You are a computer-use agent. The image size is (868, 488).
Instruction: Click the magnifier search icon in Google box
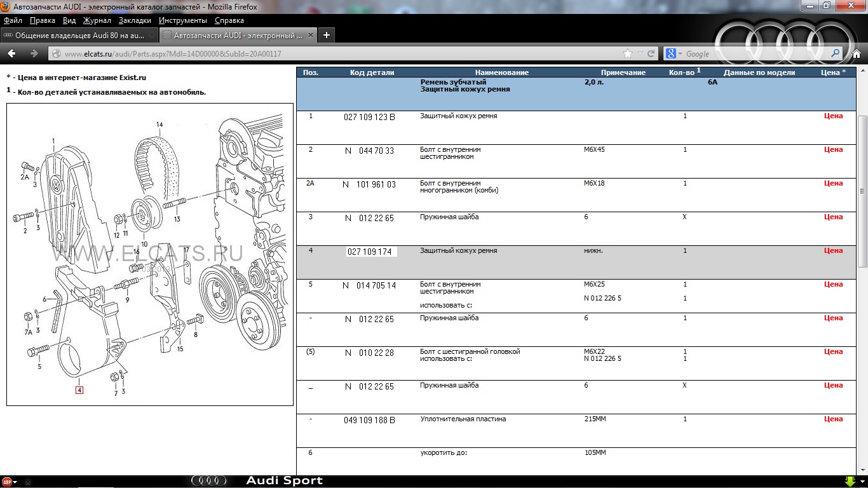tap(836, 53)
